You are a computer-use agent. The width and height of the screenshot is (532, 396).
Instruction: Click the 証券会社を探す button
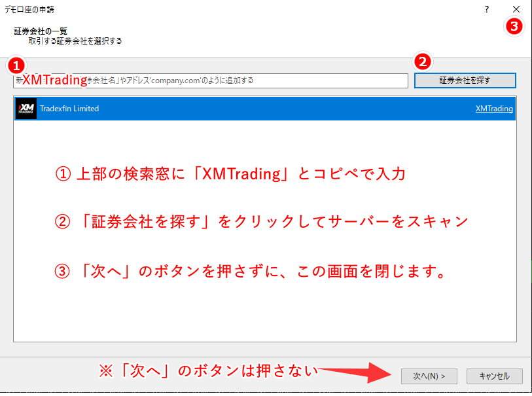(465, 81)
